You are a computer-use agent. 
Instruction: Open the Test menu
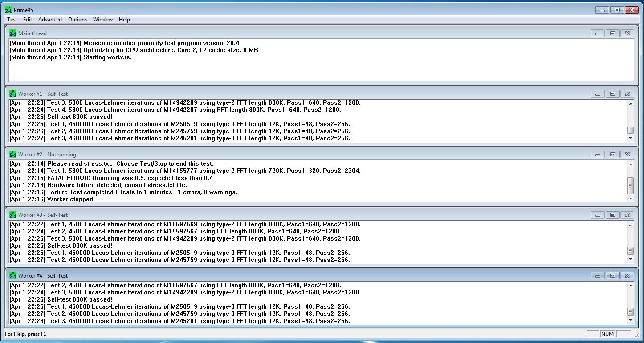[12, 20]
